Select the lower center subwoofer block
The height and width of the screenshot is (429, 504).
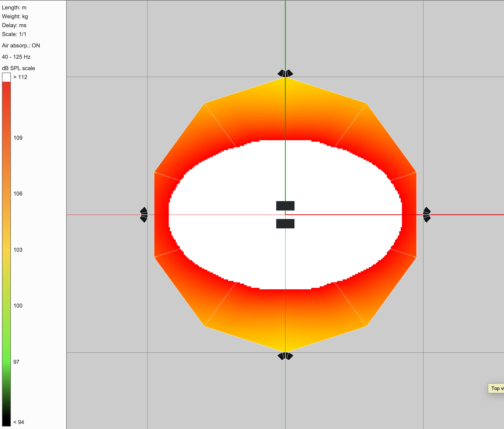coord(285,224)
